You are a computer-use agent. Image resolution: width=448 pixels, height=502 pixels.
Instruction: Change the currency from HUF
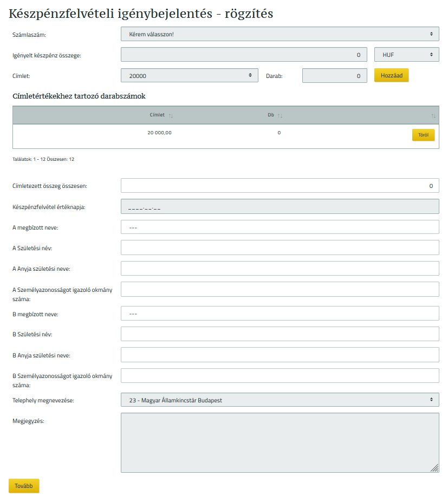pyautogui.click(x=406, y=54)
